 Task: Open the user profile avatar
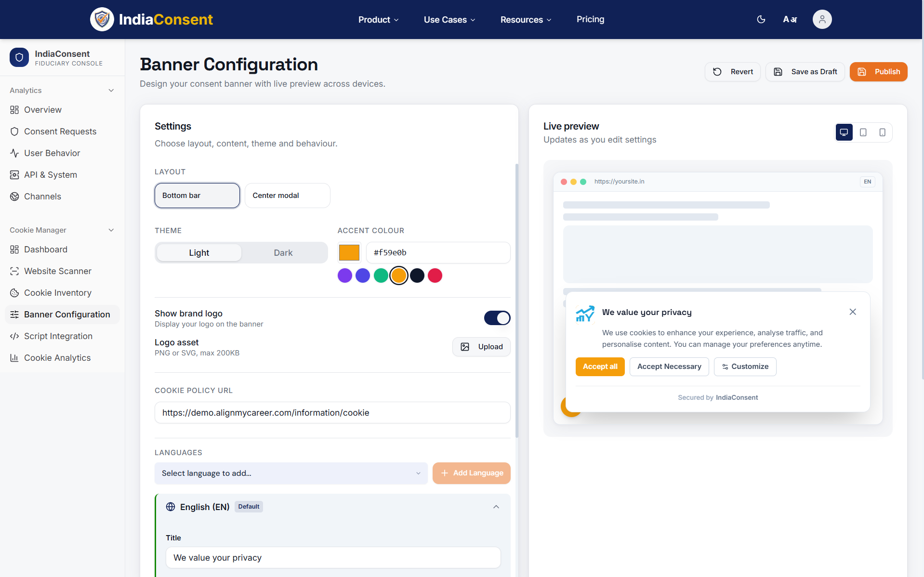822,19
